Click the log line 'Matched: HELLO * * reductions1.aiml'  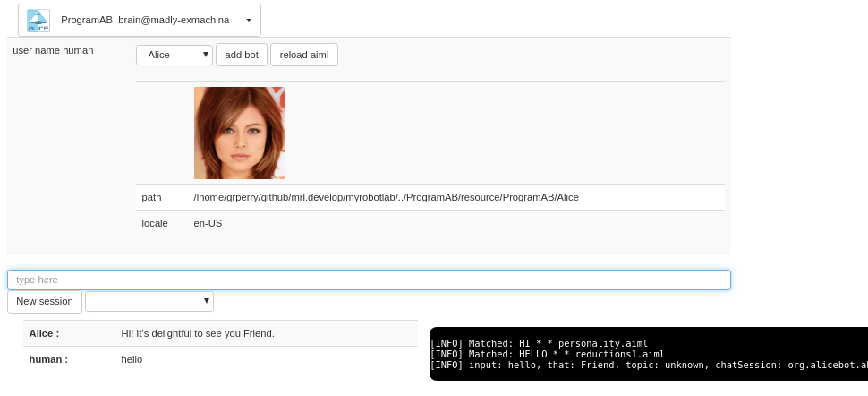click(x=547, y=355)
